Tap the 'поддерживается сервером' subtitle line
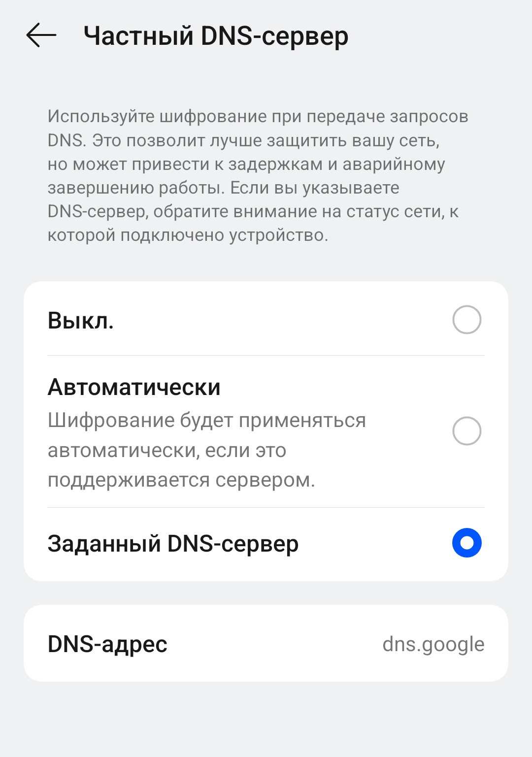The image size is (532, 757). point(181,480)
